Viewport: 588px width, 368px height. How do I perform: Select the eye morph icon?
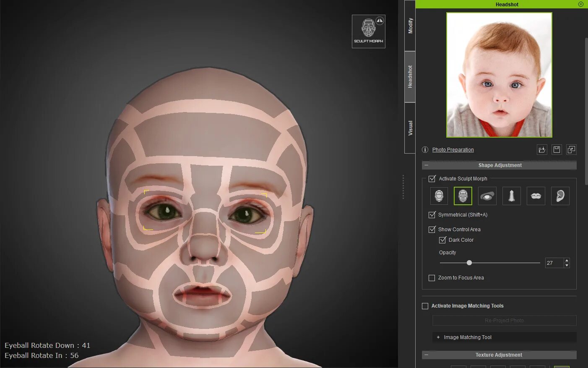coord(487,196)
